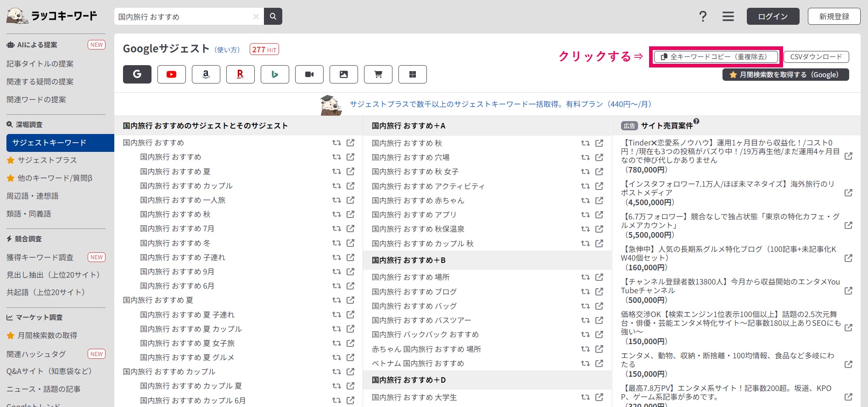
Task: Click 月間検索数を取得する(Google) button
Action: tap(786, 75)
